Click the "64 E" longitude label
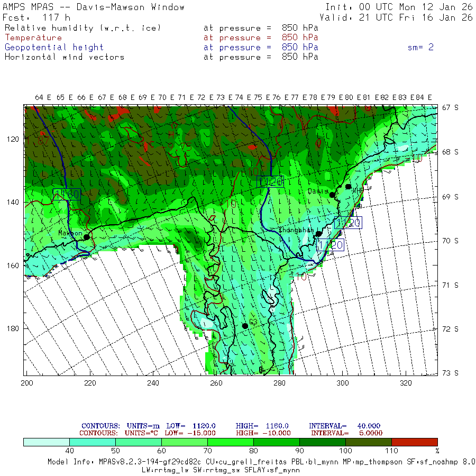Image resolution: width=476 pixels, height=476 pixels. coord(43,97)
